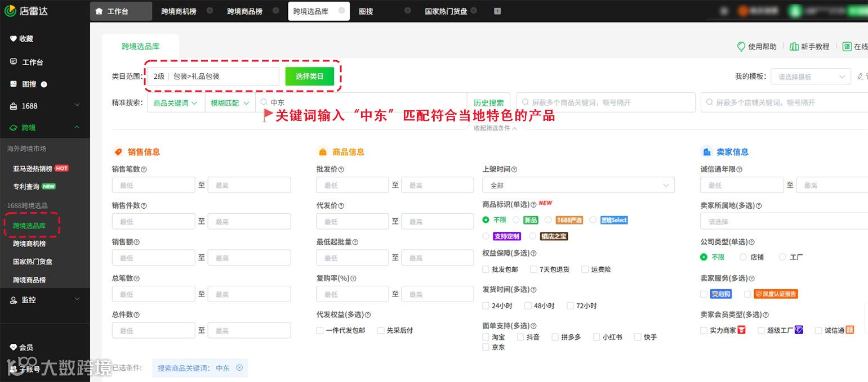Select 工厂 company type radio

point(782,257)
